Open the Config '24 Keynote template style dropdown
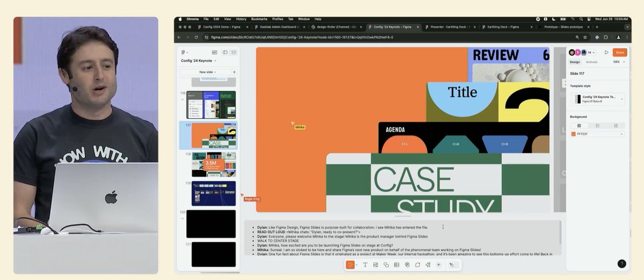Viewport: 644px width, 280px height. click(x=597, y=99)
